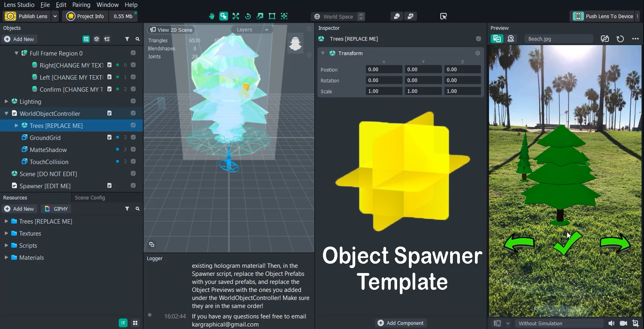Collapse Full Frame Region 0 tree node

point(16,53)
